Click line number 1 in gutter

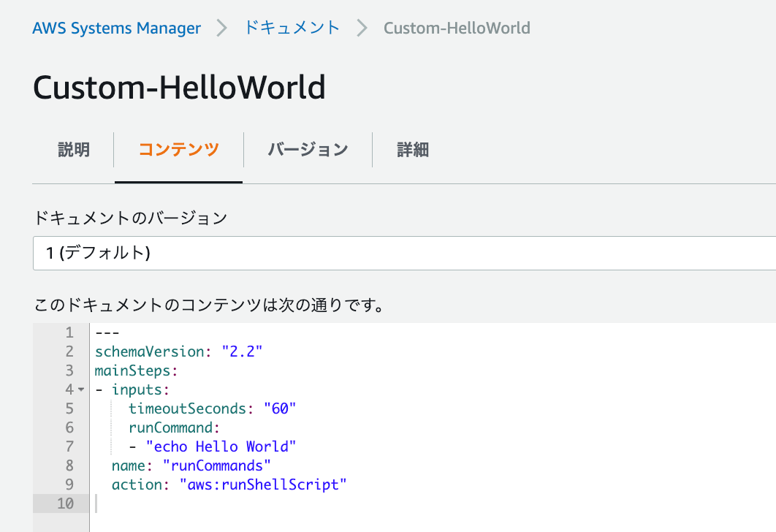click(69, 332)
